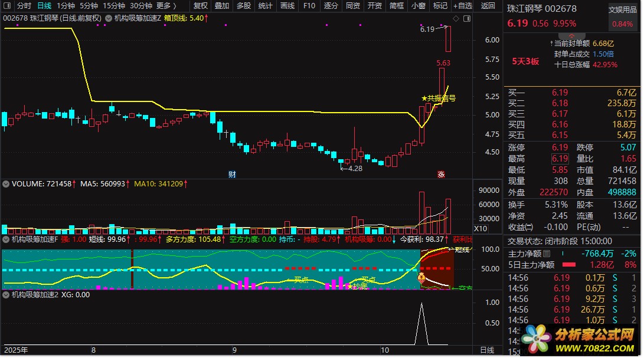Switch to 5分钟 chart period
Image resolution: width=644 pixels, height=358 pixels.
pos(89,6)
